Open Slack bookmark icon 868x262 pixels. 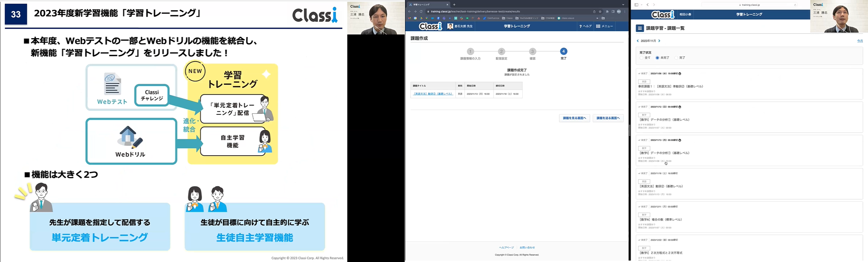tap(462, 18)
